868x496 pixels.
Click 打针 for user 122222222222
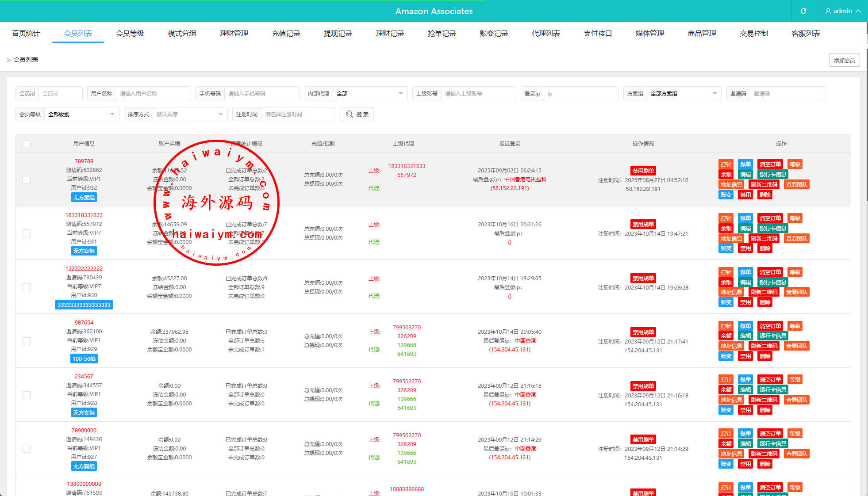pyautogui.click(x=726, y=272)
